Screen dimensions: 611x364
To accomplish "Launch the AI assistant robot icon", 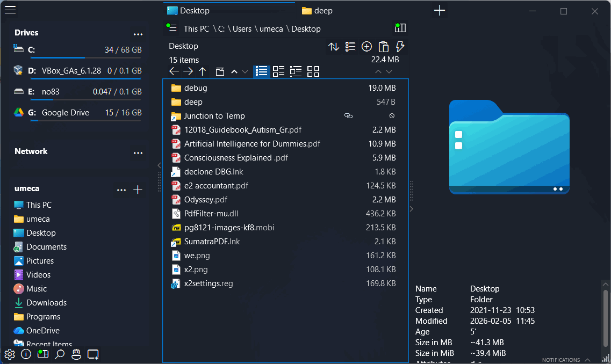I will pos(76,354).
